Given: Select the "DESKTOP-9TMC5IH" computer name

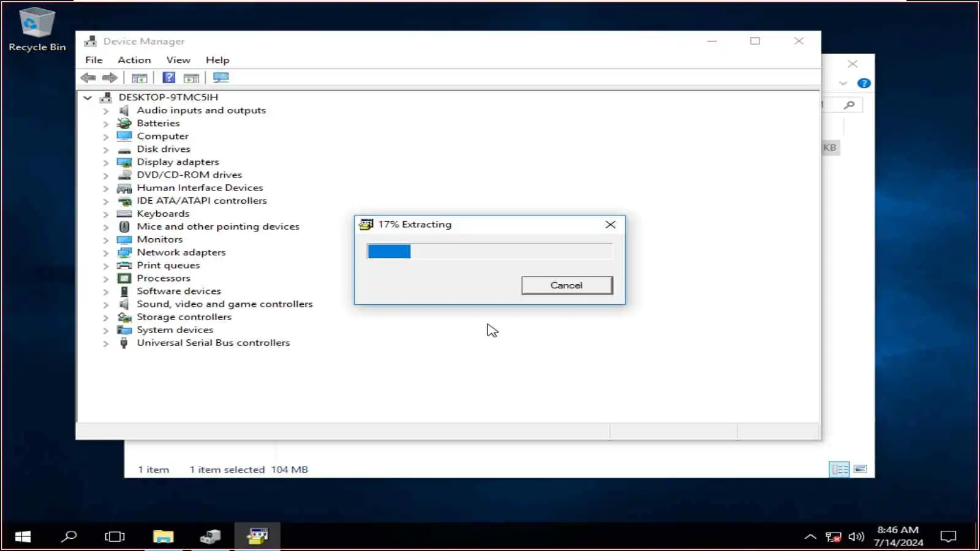Looking at the screenshot, I should click(x=168, y=97).
